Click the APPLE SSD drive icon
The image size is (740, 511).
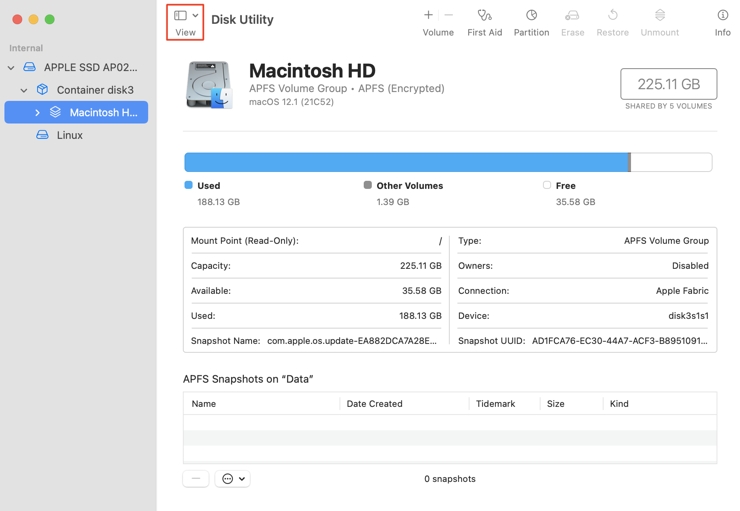point(29,67)
